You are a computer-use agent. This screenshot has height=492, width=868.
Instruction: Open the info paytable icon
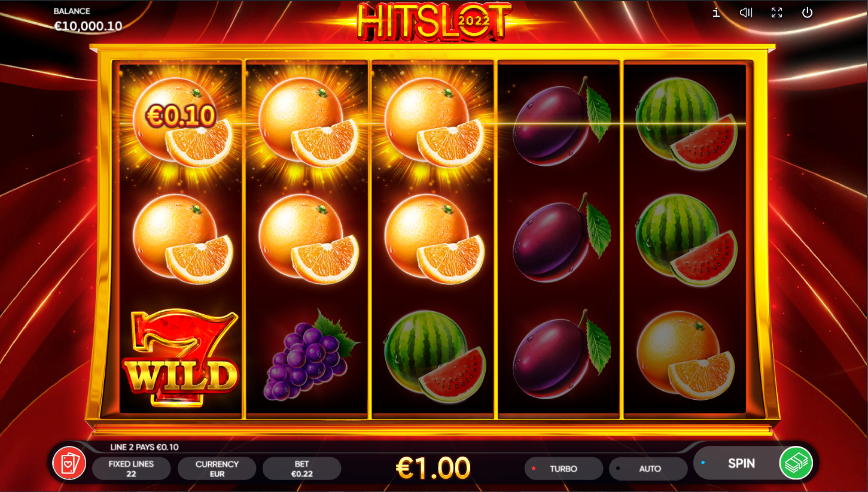716,13
